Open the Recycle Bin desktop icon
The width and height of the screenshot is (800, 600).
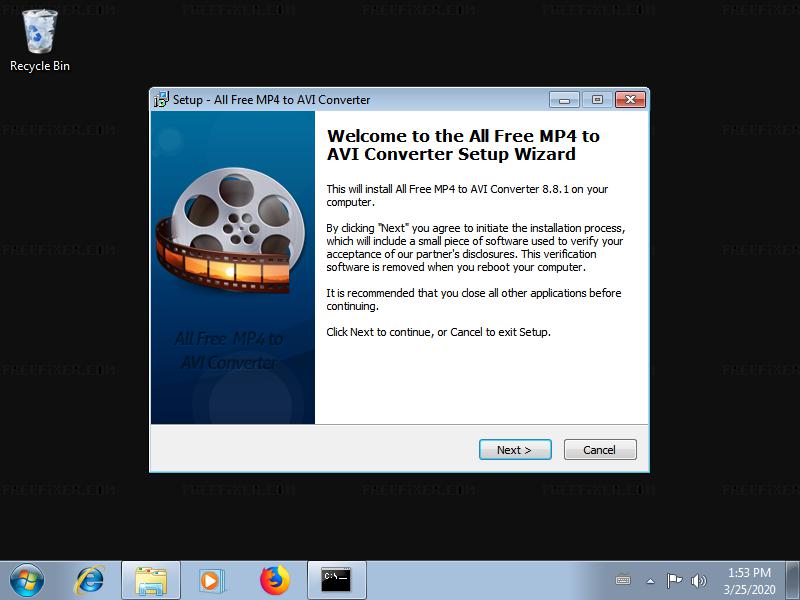point(40,38)
